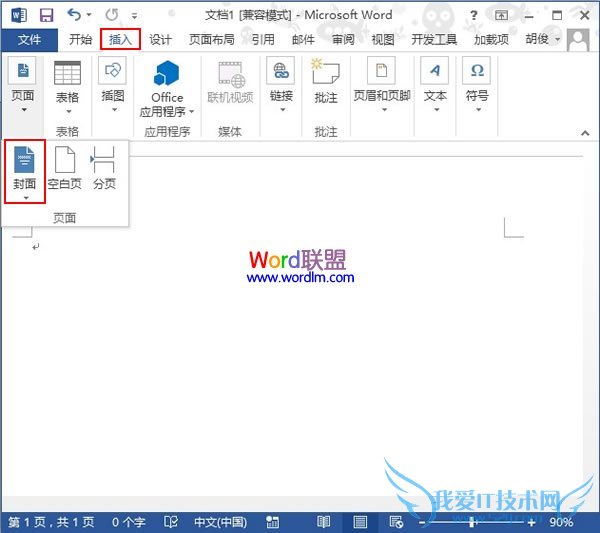The width and height of the screenshot is (600, 533).
Task: Open the 开发工具 tab
Action: click(434, 39)
